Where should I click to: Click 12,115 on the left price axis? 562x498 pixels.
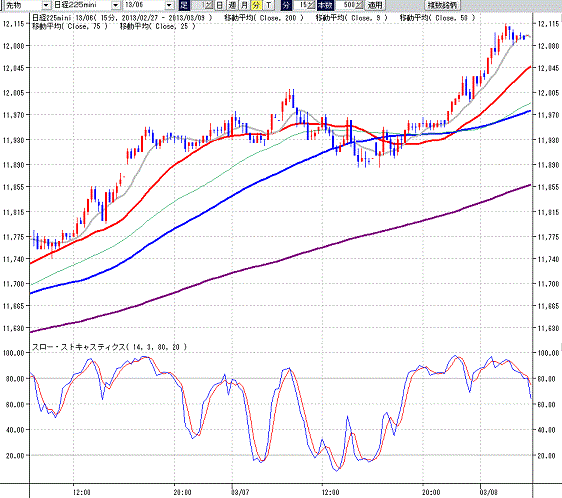tap(14, 24)
